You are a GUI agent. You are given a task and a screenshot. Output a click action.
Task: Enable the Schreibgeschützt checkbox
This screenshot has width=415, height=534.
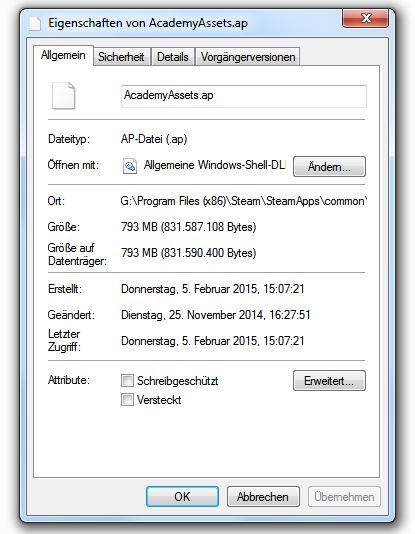click(127, 380)
